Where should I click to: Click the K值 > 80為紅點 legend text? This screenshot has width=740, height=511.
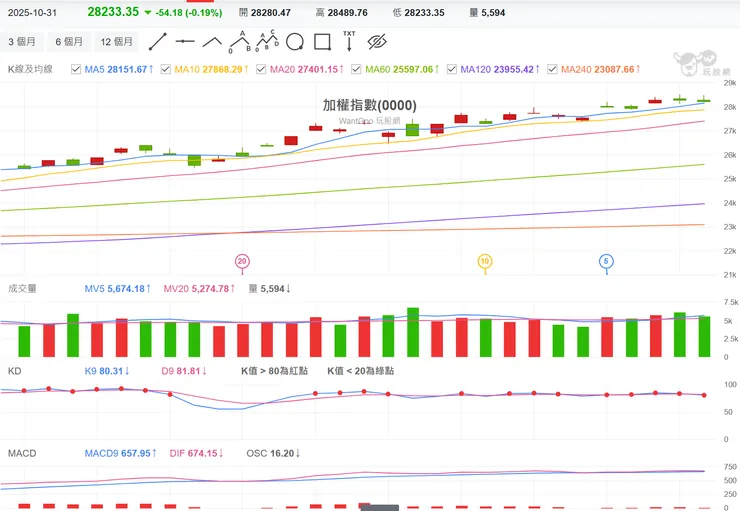click(x=274, y=371)
